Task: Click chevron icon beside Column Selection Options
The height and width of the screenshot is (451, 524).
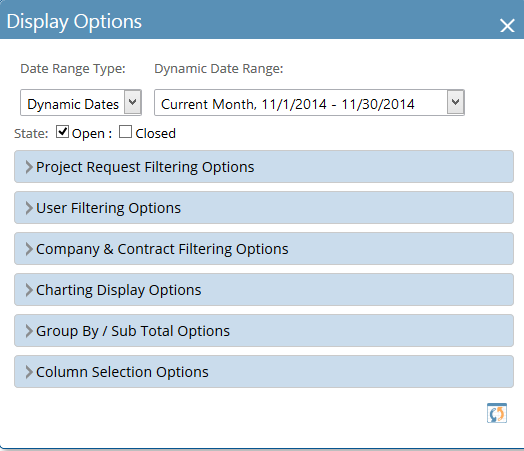Action: [x=29, y=372]
